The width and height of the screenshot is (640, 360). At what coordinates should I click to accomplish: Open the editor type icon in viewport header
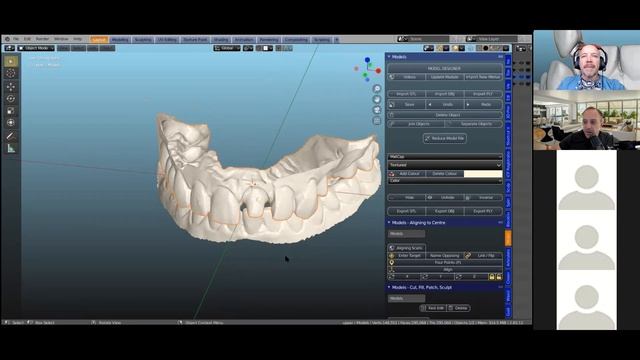pos(9,48)
